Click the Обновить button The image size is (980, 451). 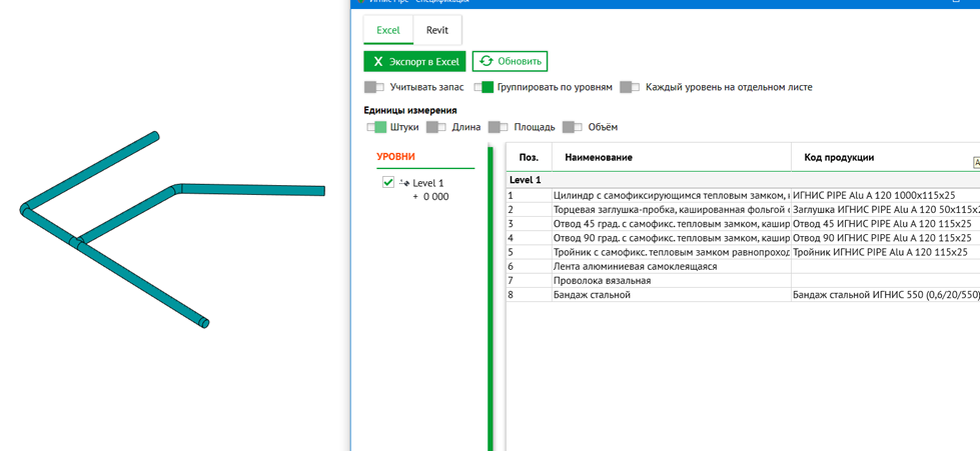click(x=510, y=62)
